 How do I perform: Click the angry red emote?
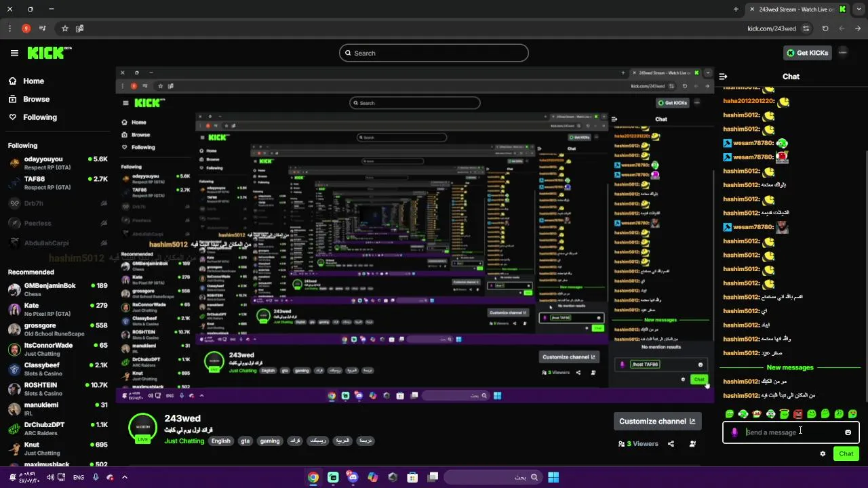[798, 413]
